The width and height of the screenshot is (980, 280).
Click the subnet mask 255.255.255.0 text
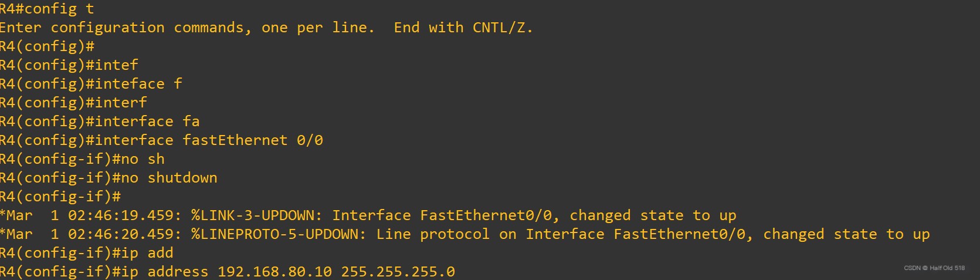click(x=398, y=272)
